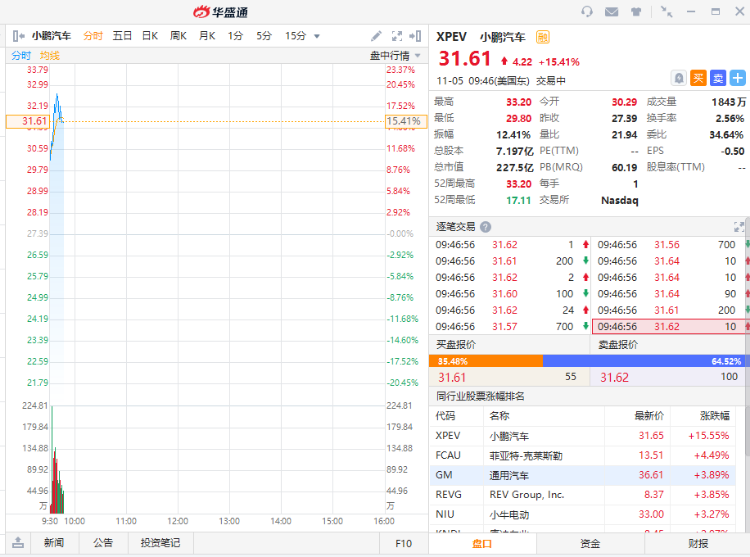
Task: Expand the chart to fullscreen
Action: (x=397, y=36)
